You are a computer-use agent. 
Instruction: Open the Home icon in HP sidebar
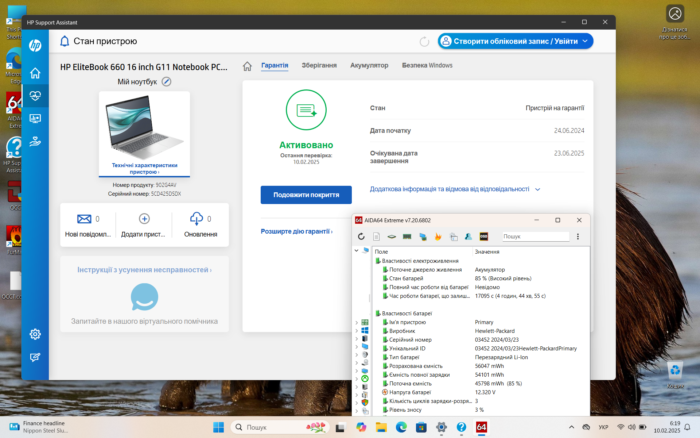coord(35,73)
